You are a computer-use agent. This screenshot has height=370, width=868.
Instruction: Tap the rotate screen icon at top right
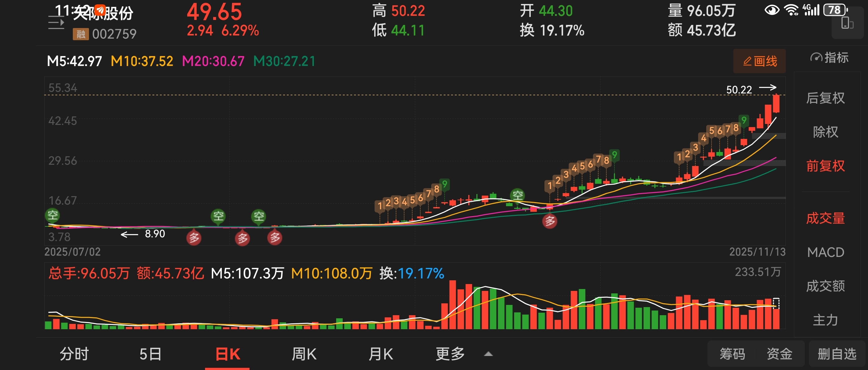[847, 24]
